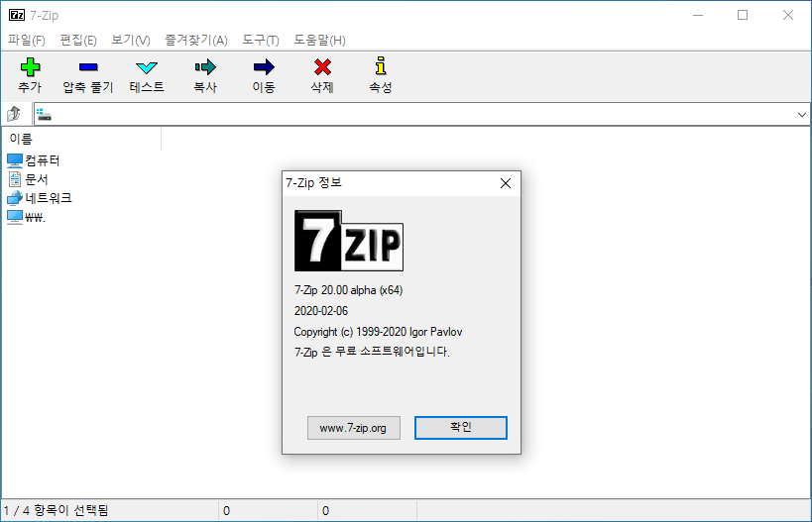Screen dimensions: 812x522
Task: Select the Move (이동) blue arrow icon
Action: pos(264,66)
